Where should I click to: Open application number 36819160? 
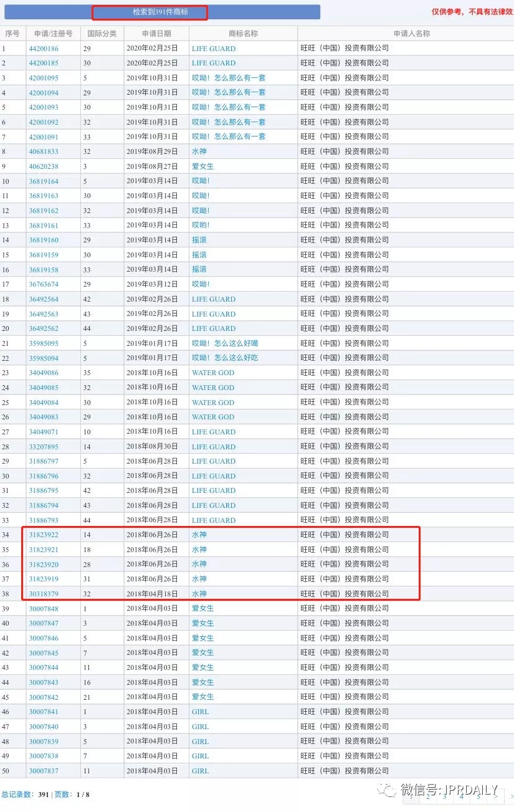point(44,240)
